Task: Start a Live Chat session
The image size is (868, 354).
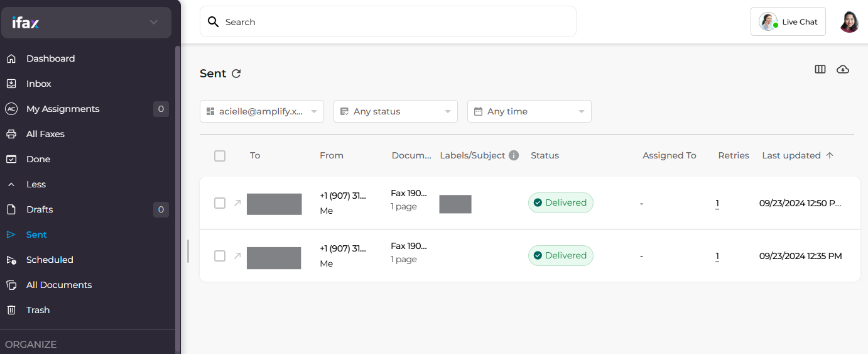Action: coord(788,22)
